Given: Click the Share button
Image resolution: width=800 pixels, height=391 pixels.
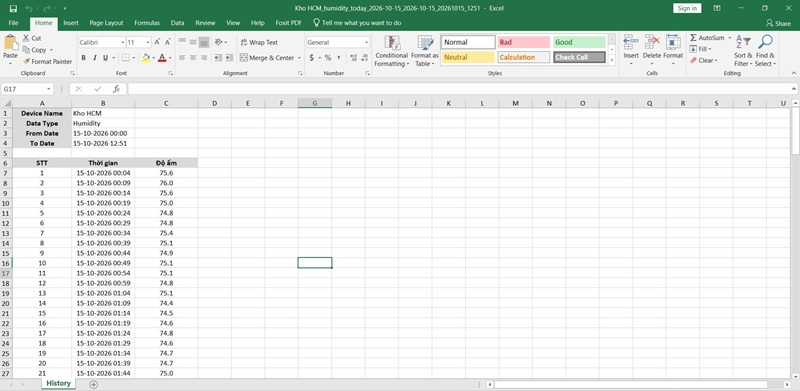Looking at the screenshot, I should [779, 23].
